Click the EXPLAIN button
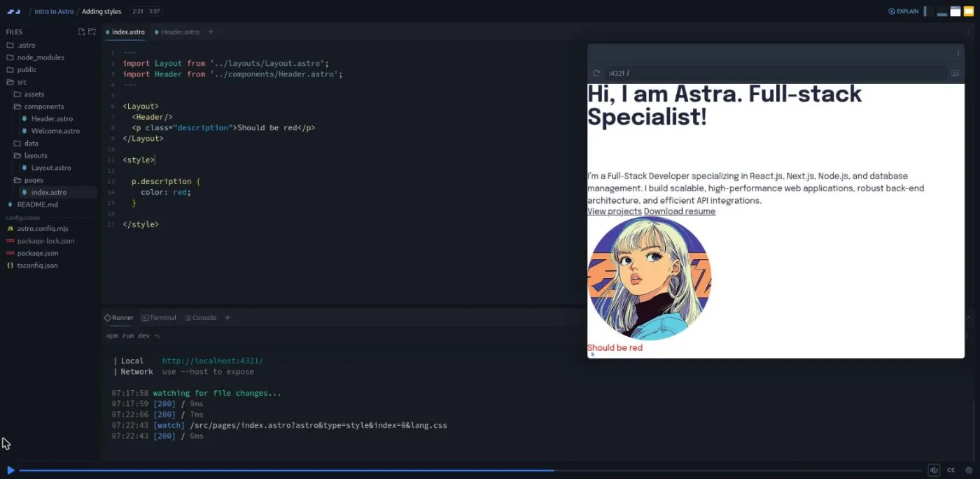 903,11
